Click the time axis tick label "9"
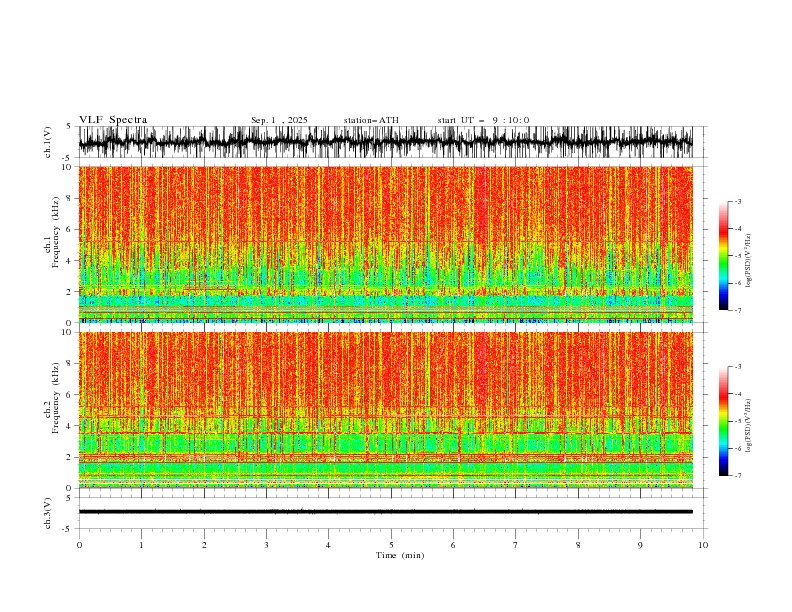 [x=640, y=545]
